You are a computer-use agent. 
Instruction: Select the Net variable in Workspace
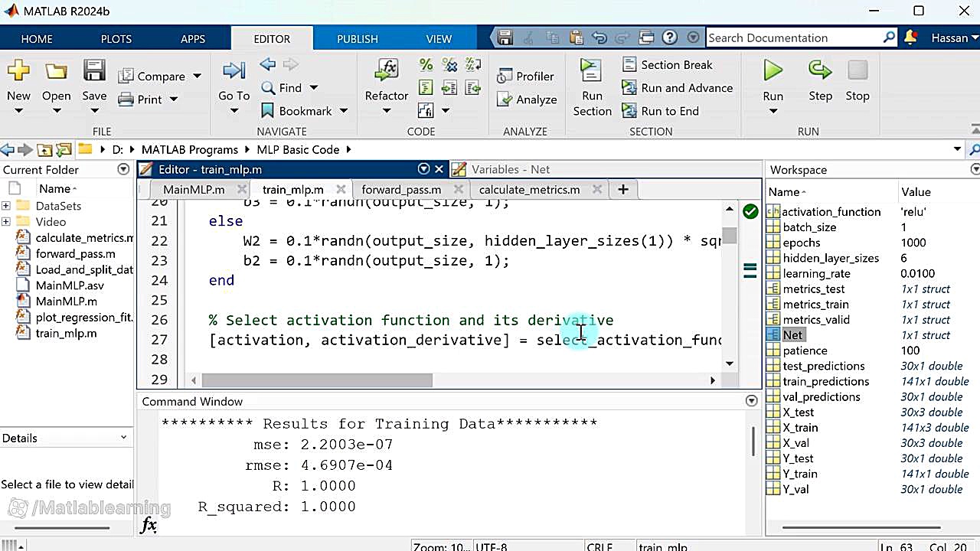[792, 335]
